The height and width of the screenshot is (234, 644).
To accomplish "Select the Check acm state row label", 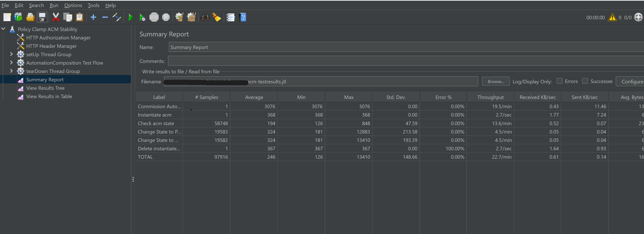I will click(156, 123).
